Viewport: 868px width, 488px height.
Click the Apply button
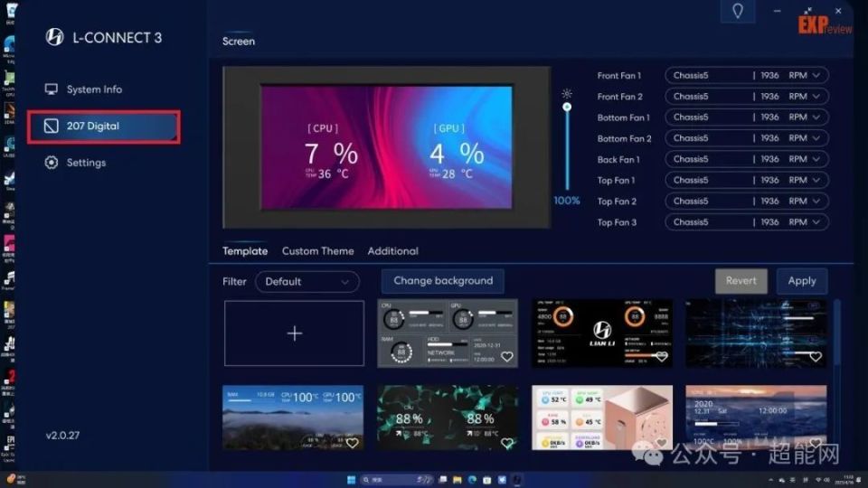(x=802, y=280)
